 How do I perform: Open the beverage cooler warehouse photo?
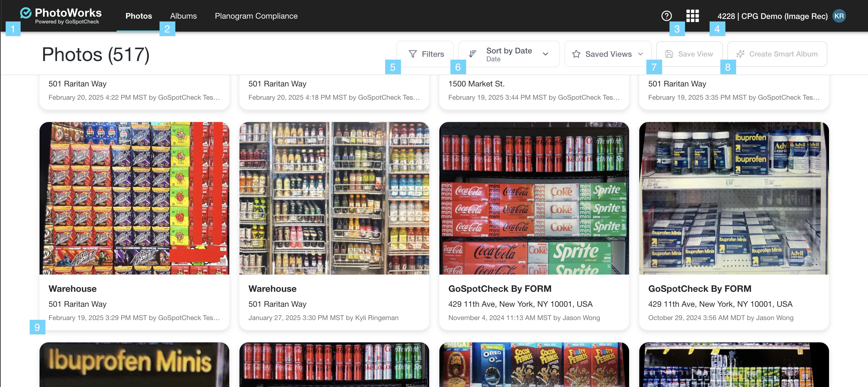334,198
